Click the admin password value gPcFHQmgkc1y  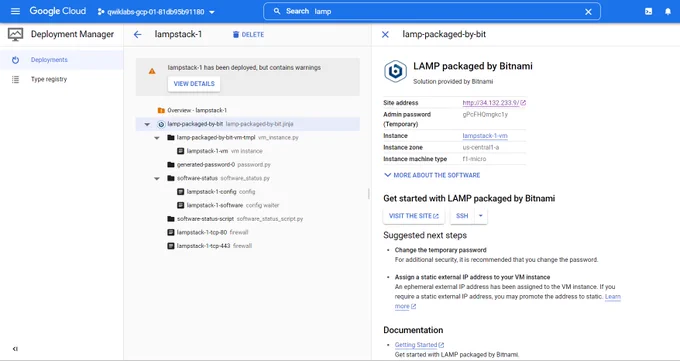pos(485,115)
